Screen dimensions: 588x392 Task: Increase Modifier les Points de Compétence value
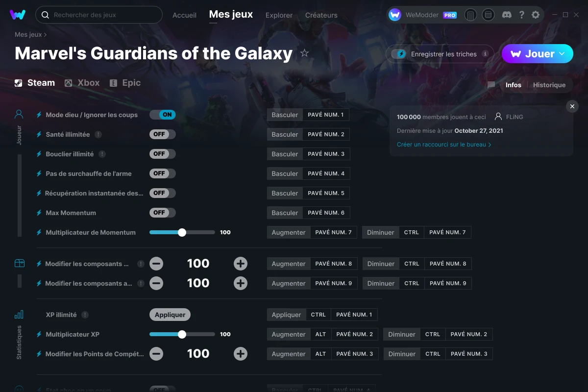[x=240, y=354]
